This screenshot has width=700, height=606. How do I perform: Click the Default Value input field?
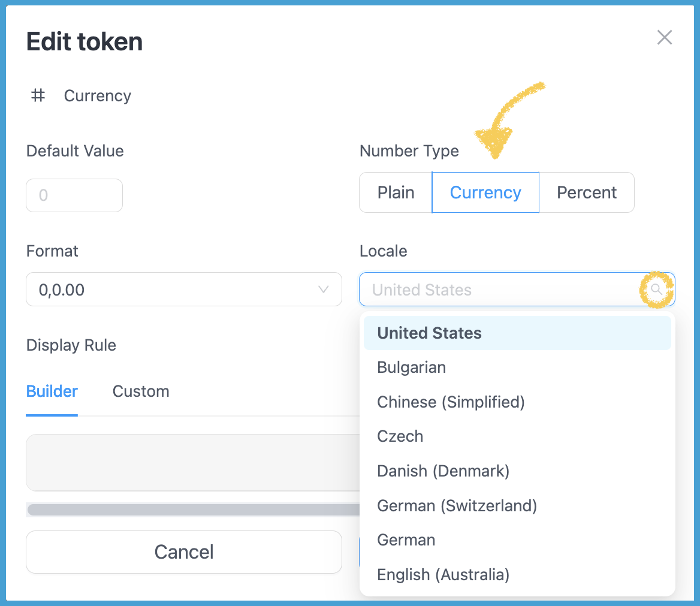pos(74,195)
